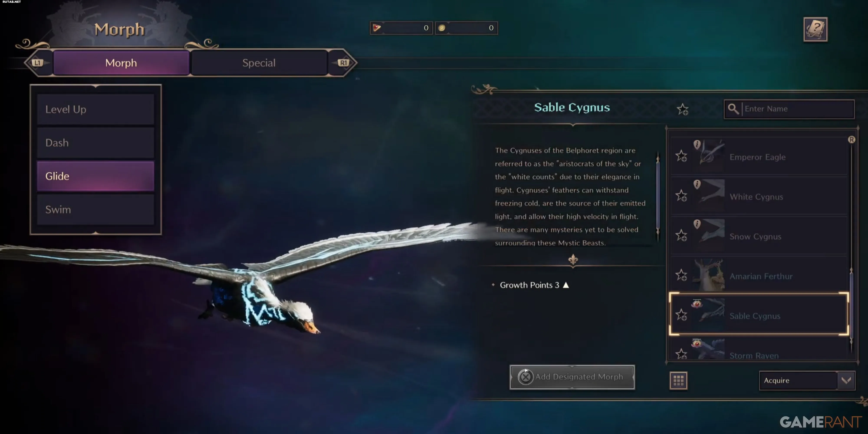Click the red gem currency icon

pos(377,28)
